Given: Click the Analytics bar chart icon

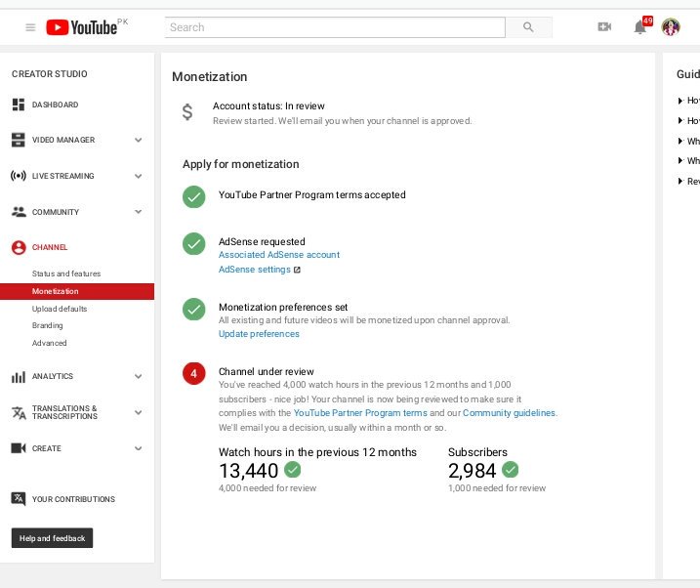Looking at the screenshot, I should coord(19,377).
